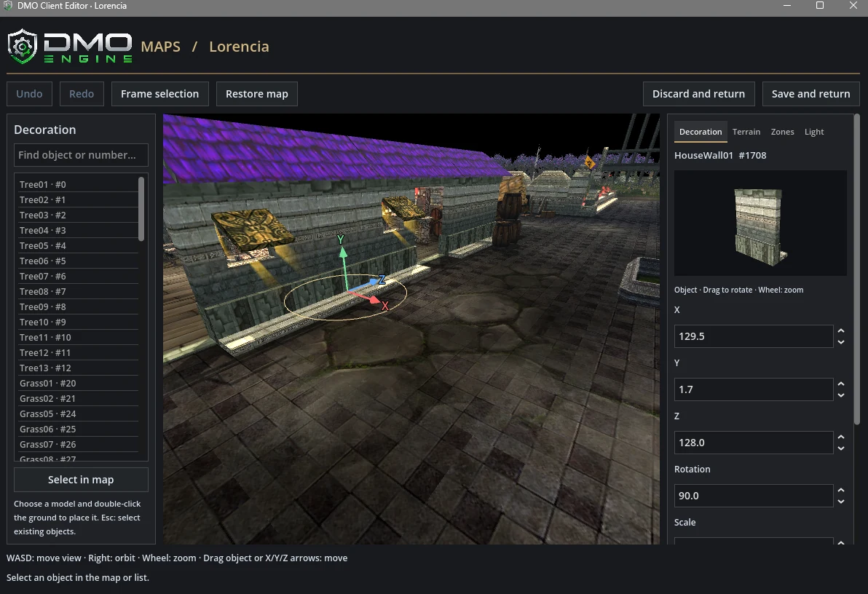
Task: Click the Y coordinate field 1.7
Action: 754,389
